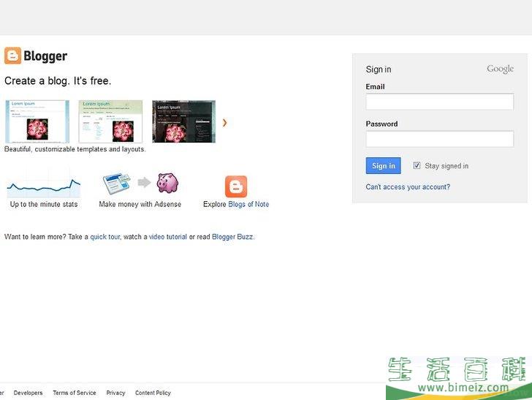Click the pink piggy bank icon
This screenshot has height=400, width=532.
pyautogui.click(x=167, y=183)
